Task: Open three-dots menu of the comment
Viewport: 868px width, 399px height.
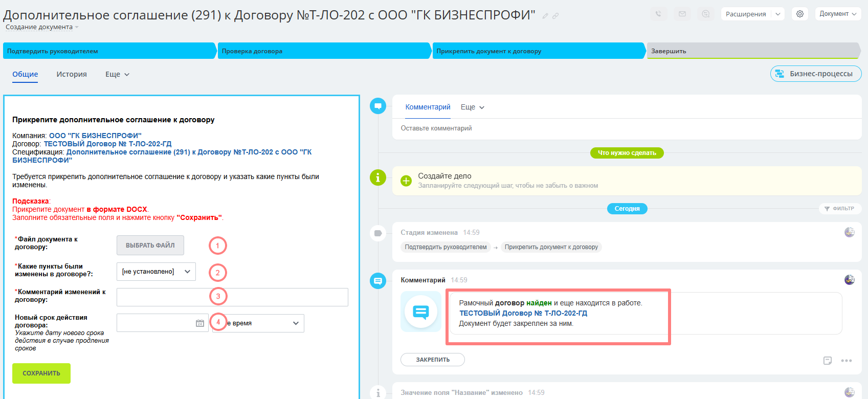Action: [x=847, y=361]
